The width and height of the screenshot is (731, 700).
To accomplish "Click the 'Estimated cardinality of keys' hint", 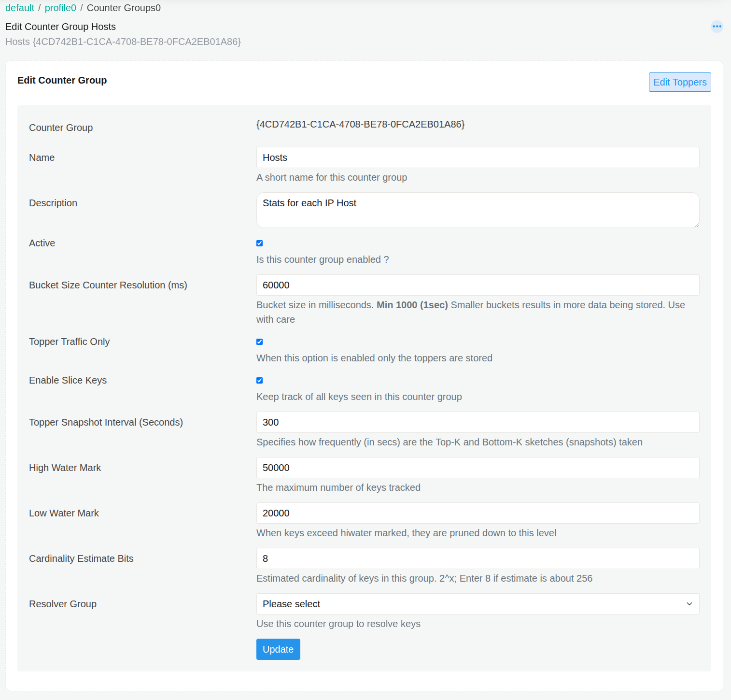I will (424, 578).
